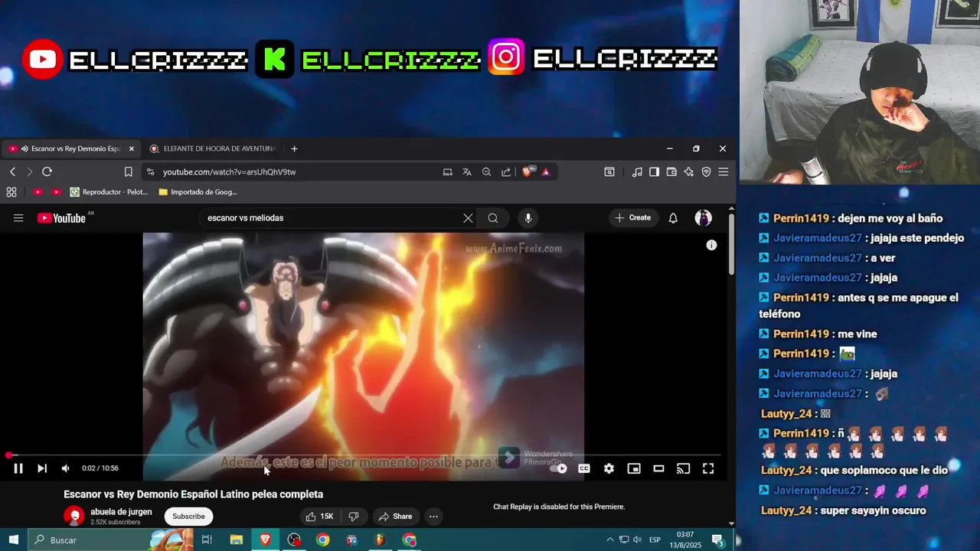Show hidden system tray icons

[x=610, y=540]
